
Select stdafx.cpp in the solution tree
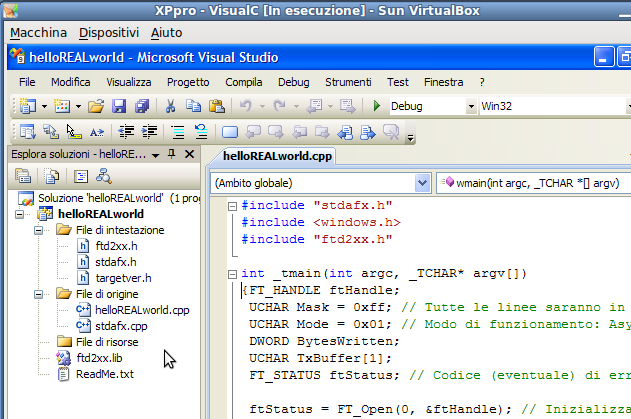121,326
